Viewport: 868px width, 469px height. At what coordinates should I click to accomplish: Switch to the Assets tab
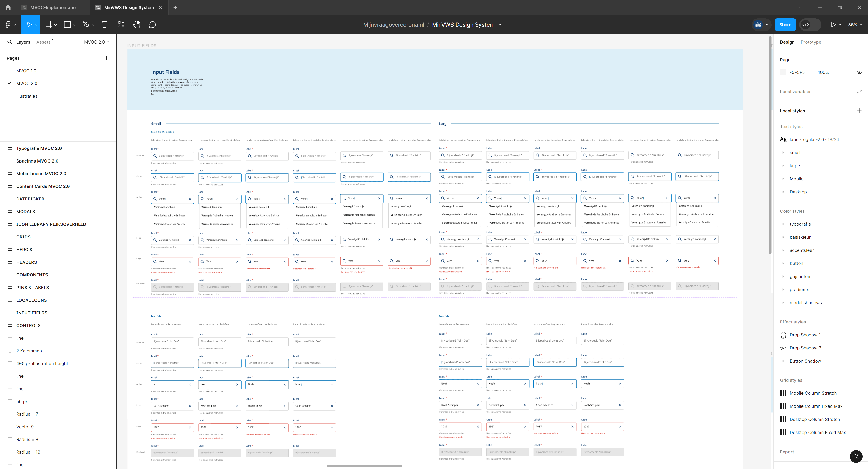[x=43, y=42]
